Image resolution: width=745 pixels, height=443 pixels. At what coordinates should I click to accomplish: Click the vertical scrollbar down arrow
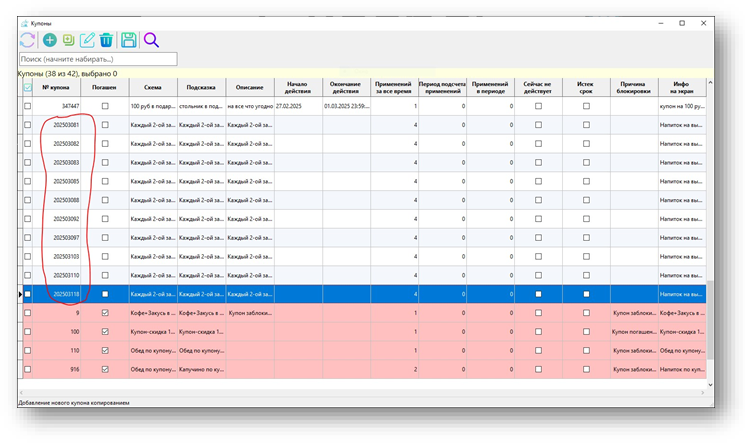pyautogui.click(x=710, y=385)
